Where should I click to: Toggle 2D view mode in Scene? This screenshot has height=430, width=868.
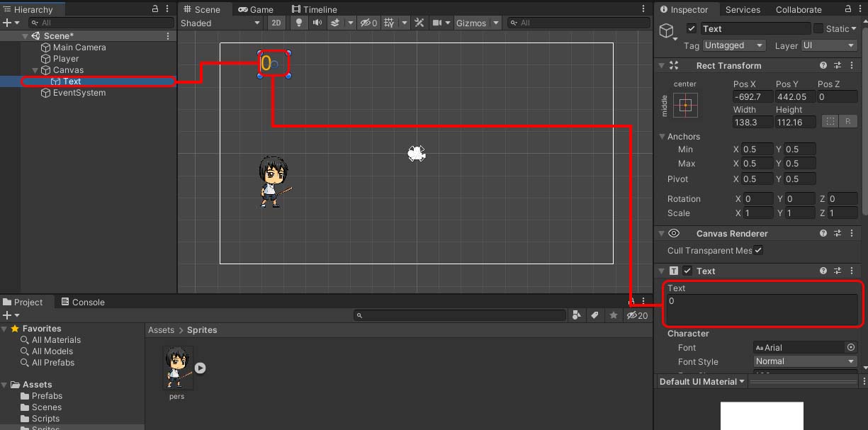click(276, 23)
